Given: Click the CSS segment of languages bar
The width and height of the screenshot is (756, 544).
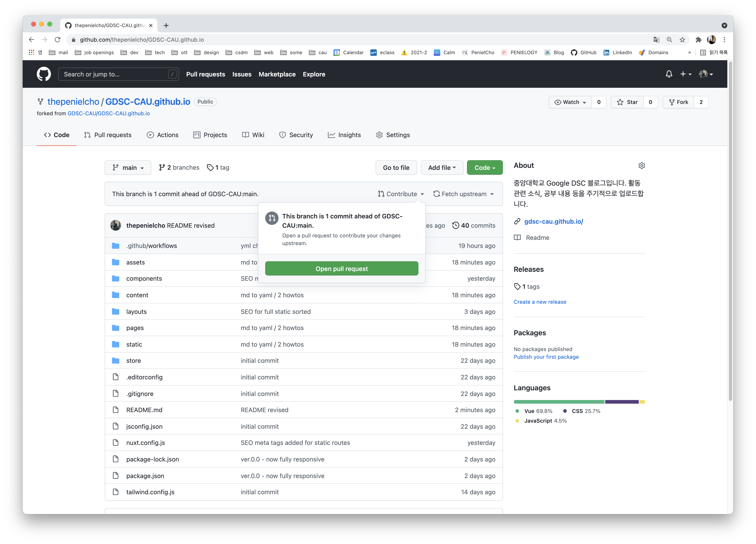Looking at the screenshot, I should (x=622, y=402).
